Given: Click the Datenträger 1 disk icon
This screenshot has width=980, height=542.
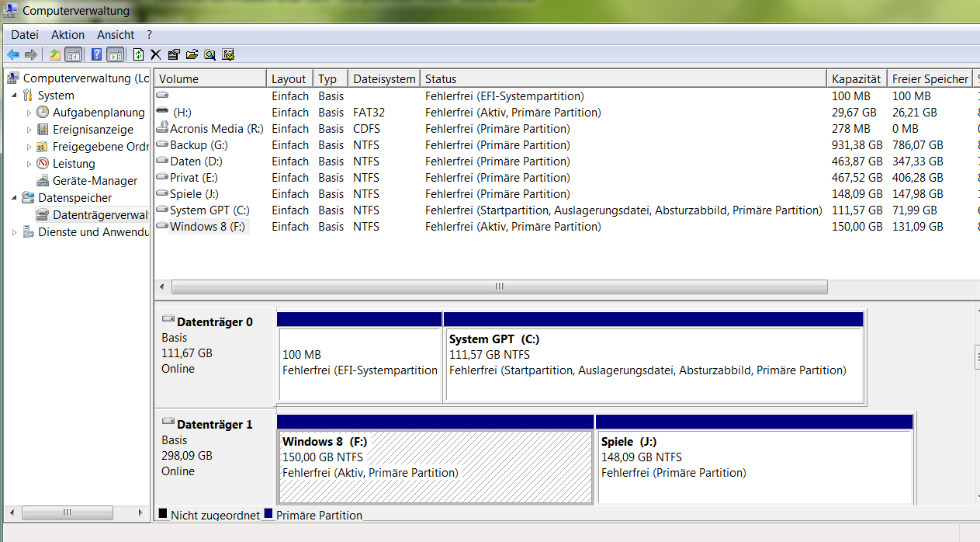Looking at the screenshot, I should click(168, 422).
